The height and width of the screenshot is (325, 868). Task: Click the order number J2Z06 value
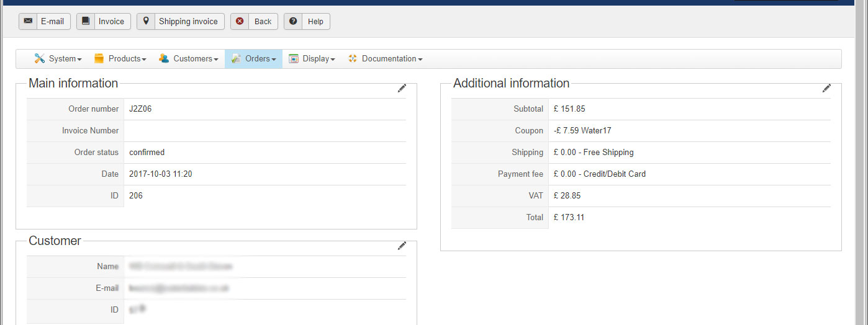(x=140, y=109)
